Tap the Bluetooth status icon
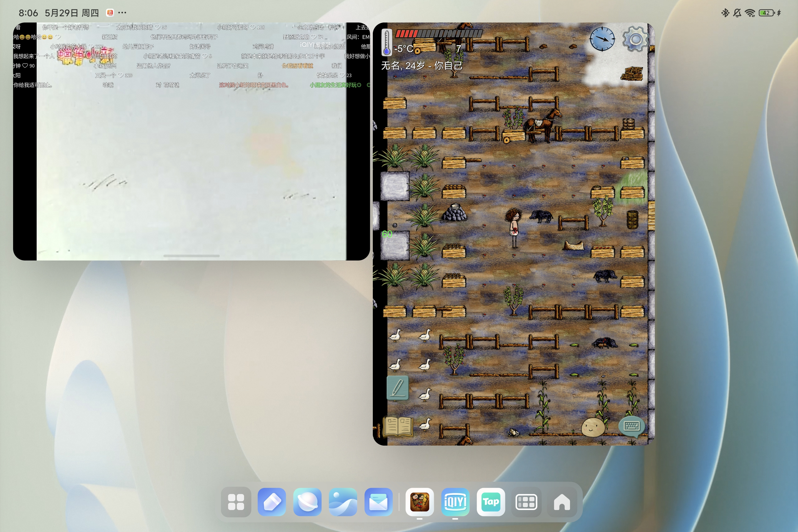The image size is (798, 532). pyautogui.click(x=725, y=13)
